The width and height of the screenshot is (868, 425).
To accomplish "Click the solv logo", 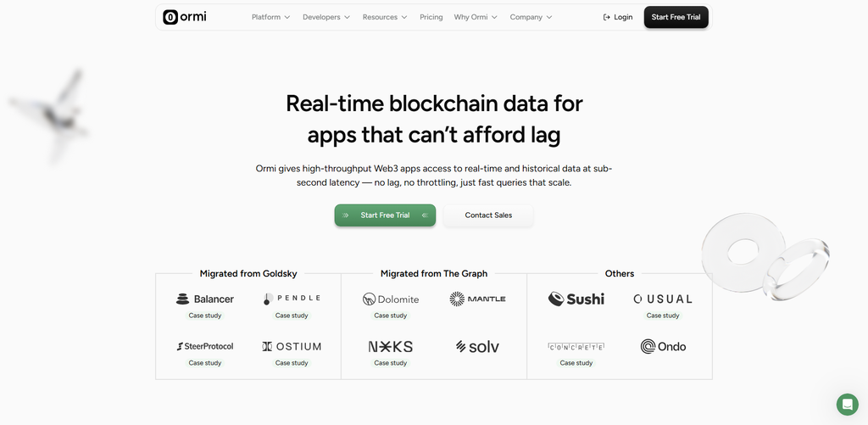I will tap(477, 347).
